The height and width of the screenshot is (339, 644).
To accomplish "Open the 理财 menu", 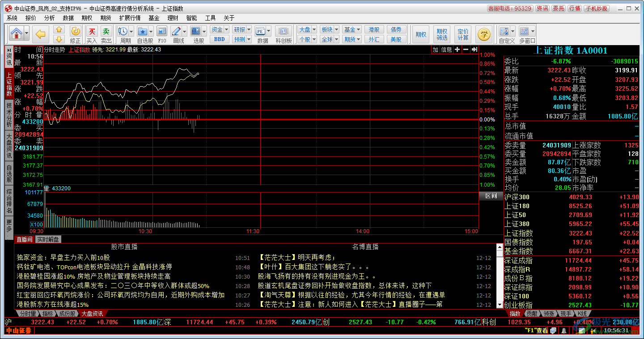I will click(x=173, y=18).
